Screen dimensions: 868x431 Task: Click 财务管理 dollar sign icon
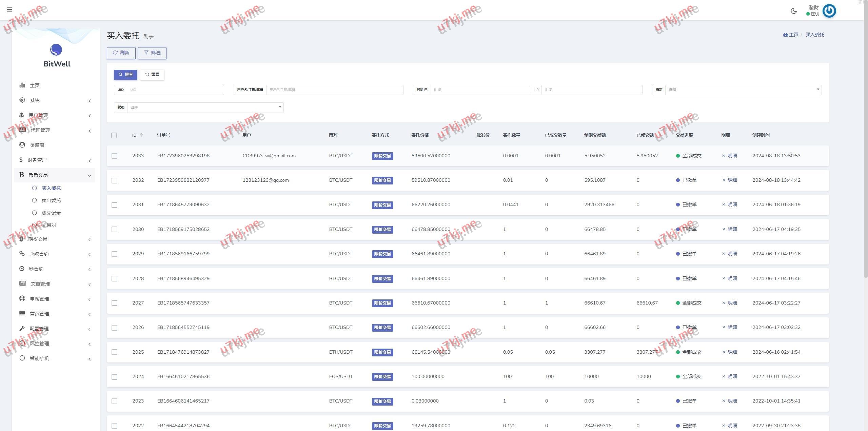coord(21,160)
